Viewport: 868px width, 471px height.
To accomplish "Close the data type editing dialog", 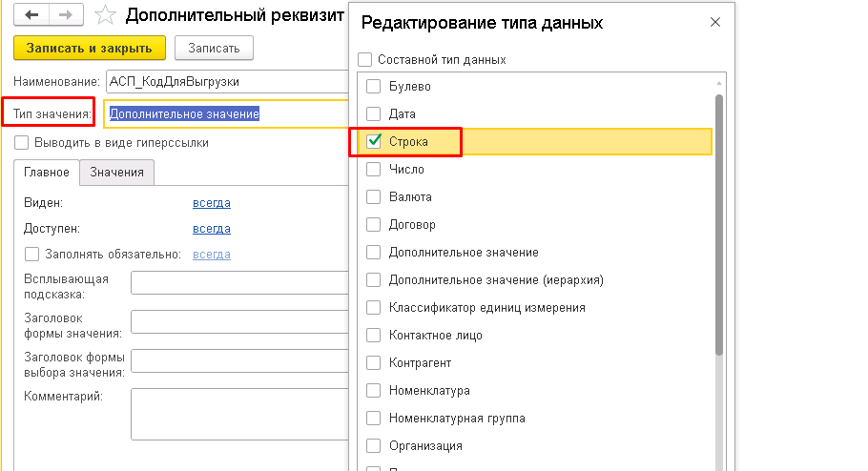I will [715, 22].
